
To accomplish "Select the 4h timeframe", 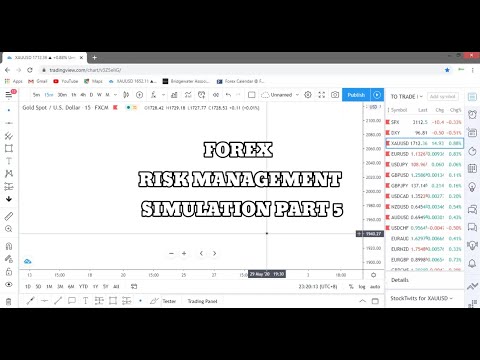I will point(83,95).
